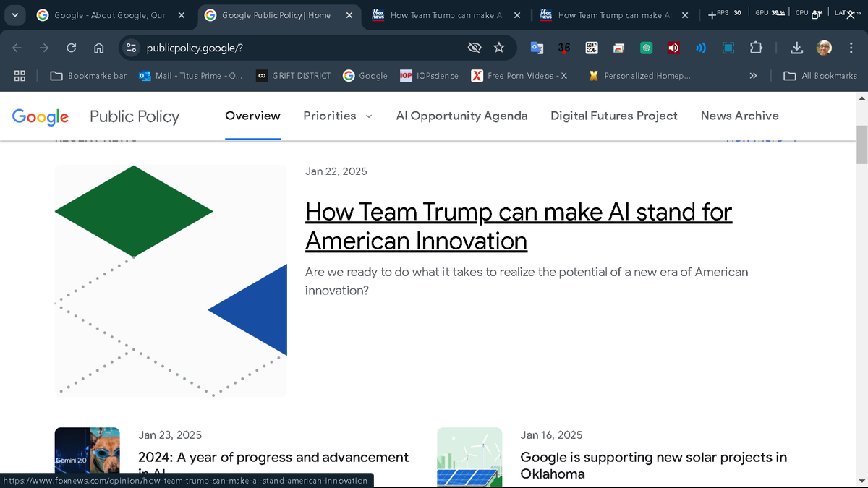868x488 pixels.
Task: Click the Jan 22, 2025 date text
Action: coord(336,171)
